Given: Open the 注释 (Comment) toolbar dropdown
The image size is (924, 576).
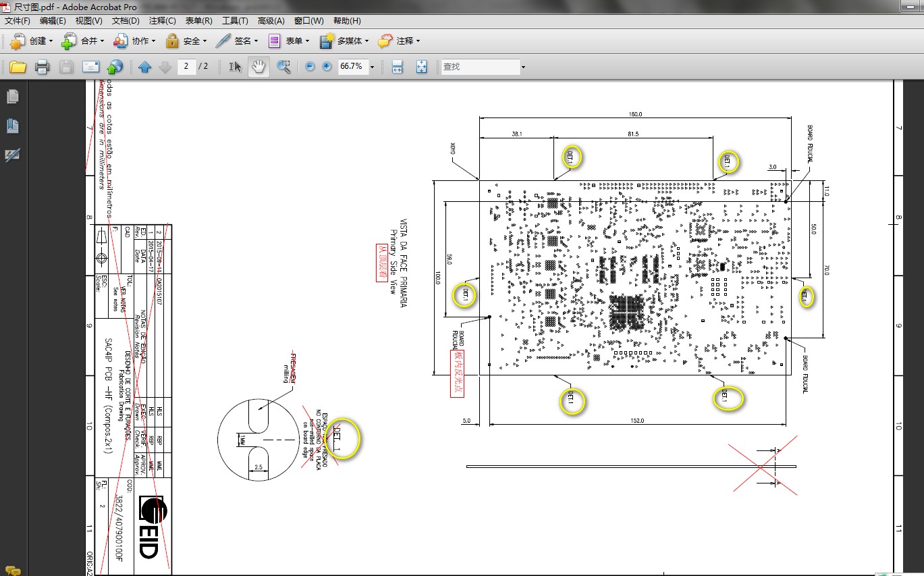Looking at the screenshot, I should tap(399, 41).
